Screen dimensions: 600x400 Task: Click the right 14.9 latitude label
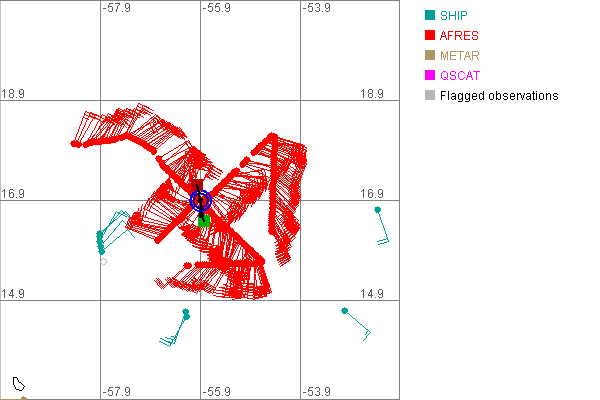click(372, 293)
